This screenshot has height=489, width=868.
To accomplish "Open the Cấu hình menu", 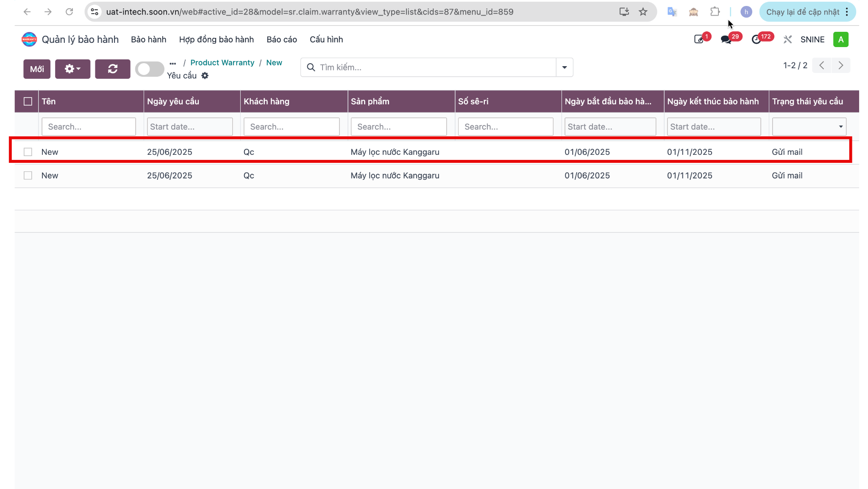I will (x=326, y=39).
